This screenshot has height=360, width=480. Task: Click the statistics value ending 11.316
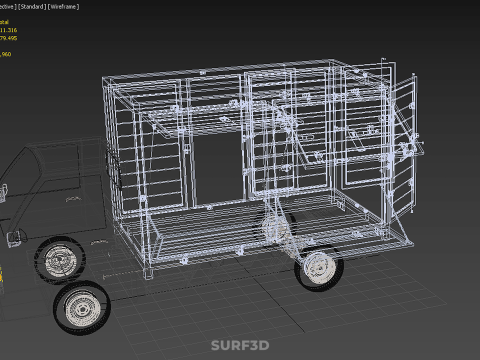tap(8, 30)
